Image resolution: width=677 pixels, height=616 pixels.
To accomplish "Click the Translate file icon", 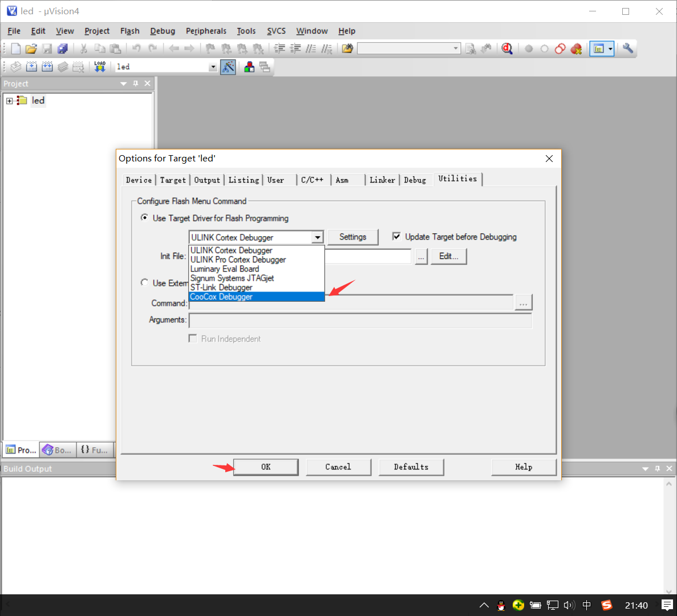I will [16, 67].
